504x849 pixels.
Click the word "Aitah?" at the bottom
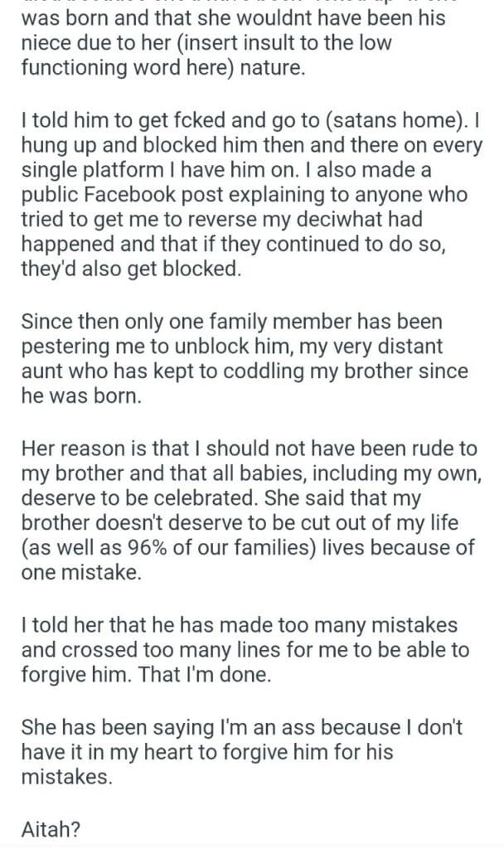pyautogui.click(x=46, y=827)
